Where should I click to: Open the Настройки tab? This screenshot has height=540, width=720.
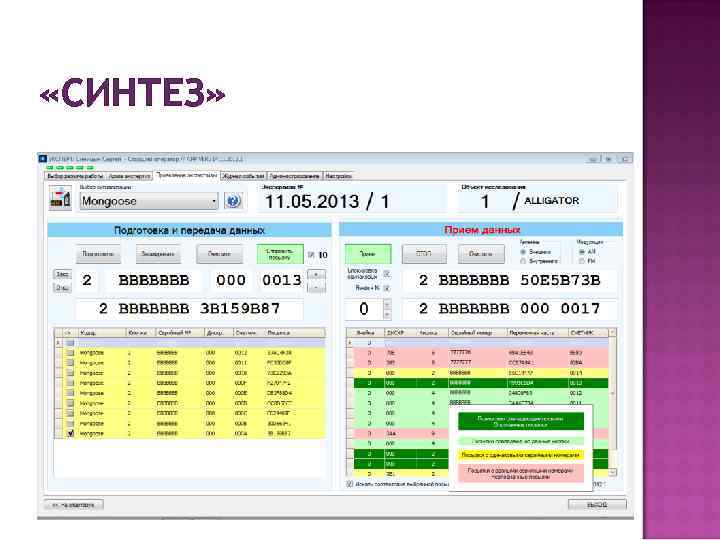(x=339, y=176)
